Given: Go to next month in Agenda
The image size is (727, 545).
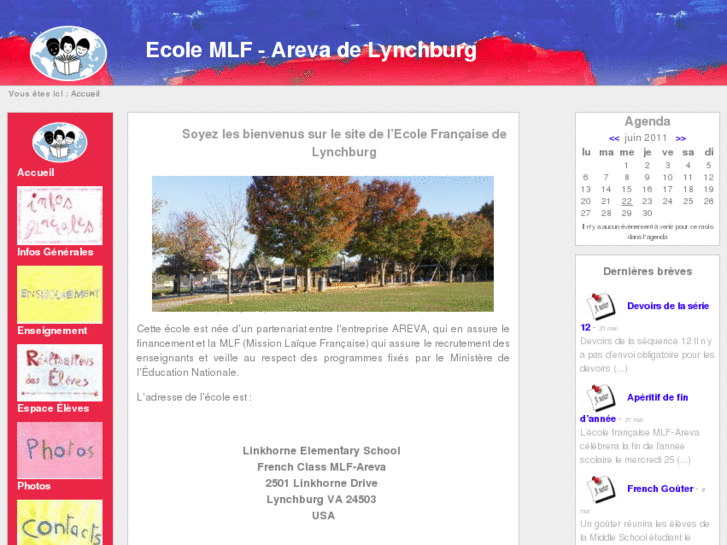Looking at the screenshot, I should pyautogui.click(x=681, y=138).
